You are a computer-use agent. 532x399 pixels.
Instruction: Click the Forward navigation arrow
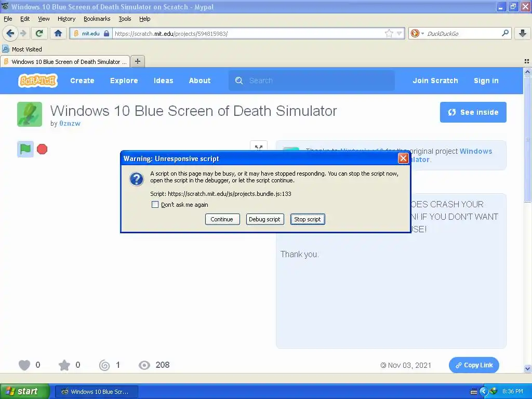coord(23,33)
